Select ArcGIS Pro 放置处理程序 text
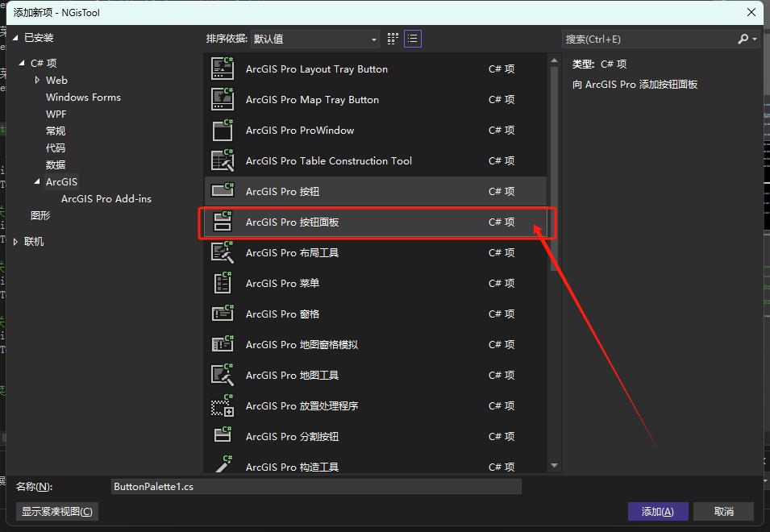The image size is (770, 532). coord(302,405)
